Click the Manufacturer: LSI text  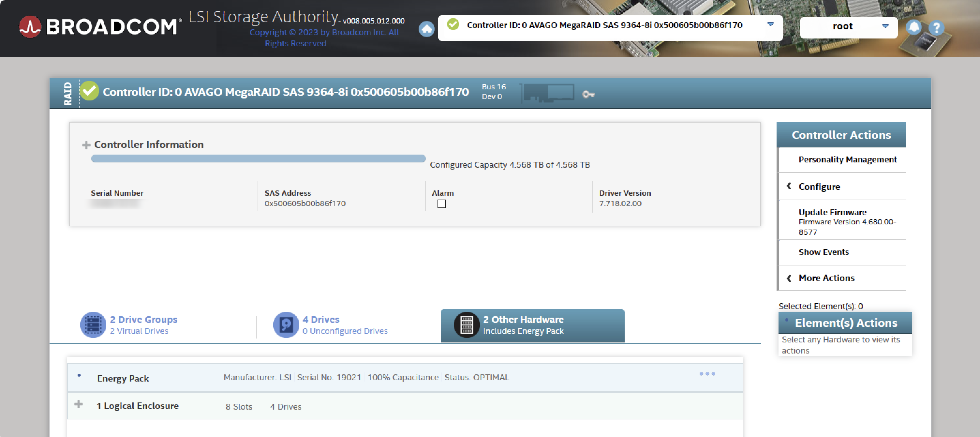pos(257,377)
